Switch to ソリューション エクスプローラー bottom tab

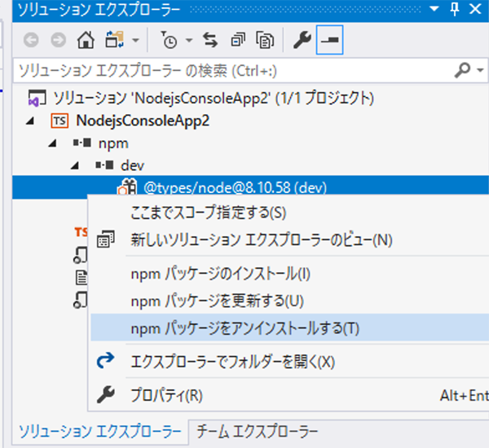point(99,432)
